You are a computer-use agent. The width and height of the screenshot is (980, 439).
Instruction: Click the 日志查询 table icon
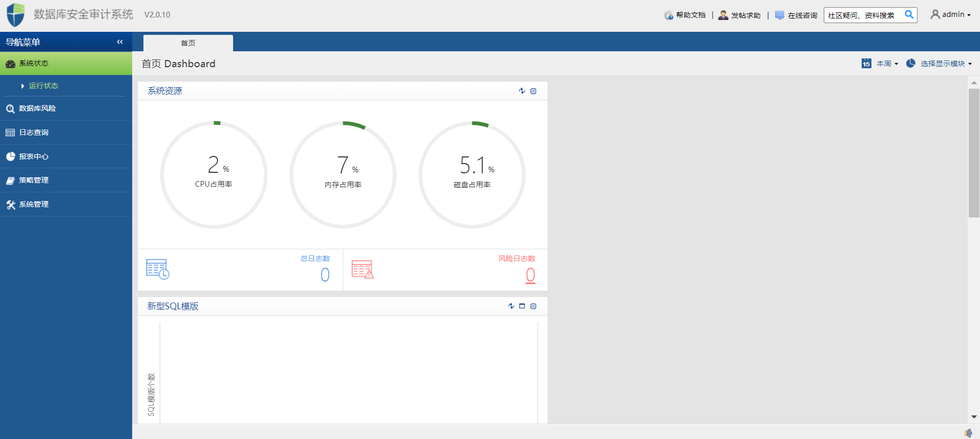(x=10, y=133)
